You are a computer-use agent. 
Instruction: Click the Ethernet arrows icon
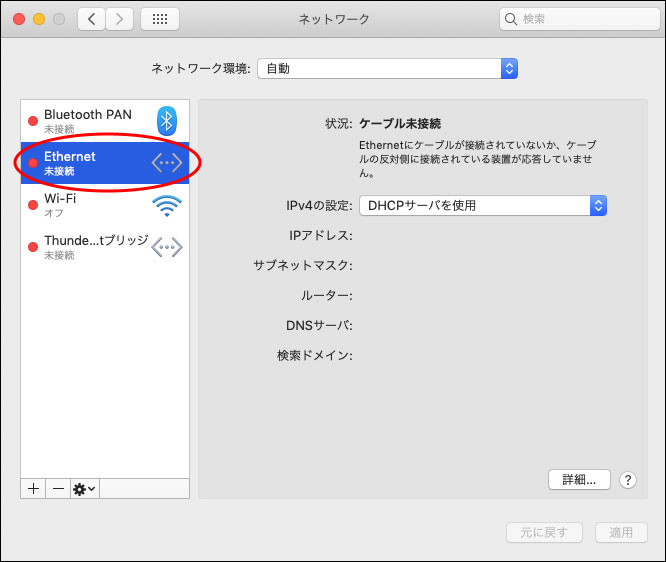(167, 163)
